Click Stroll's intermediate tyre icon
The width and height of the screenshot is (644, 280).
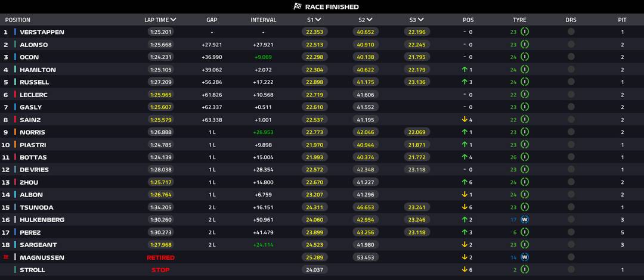(525, 270)
